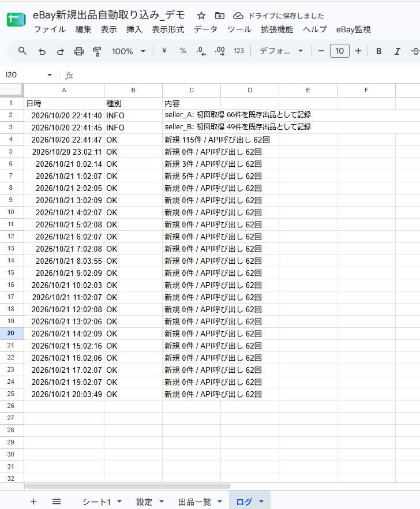The width and height of the screenshot is (420, 509).
Task: Select the paint format tool
Action: pos(97,51)
